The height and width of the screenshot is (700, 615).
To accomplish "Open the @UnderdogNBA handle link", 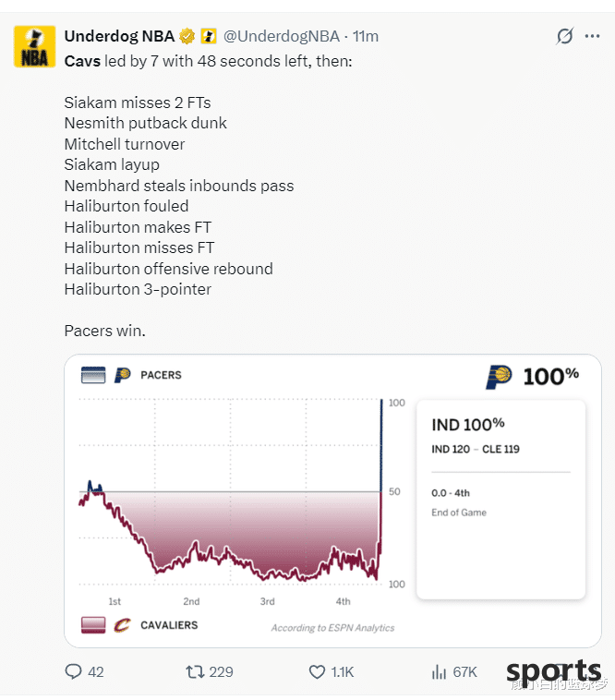I will click(281, 36).
